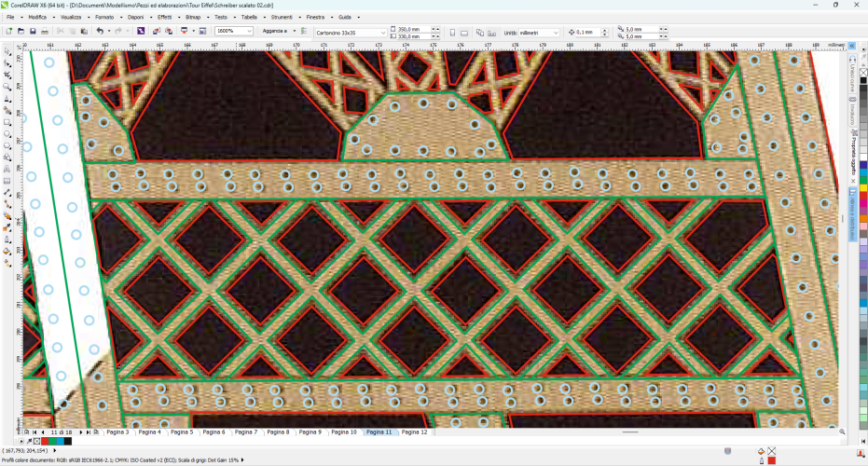Select the Text tool in toolbox
This screenshot has height=466, width=868.
[7, 170]
